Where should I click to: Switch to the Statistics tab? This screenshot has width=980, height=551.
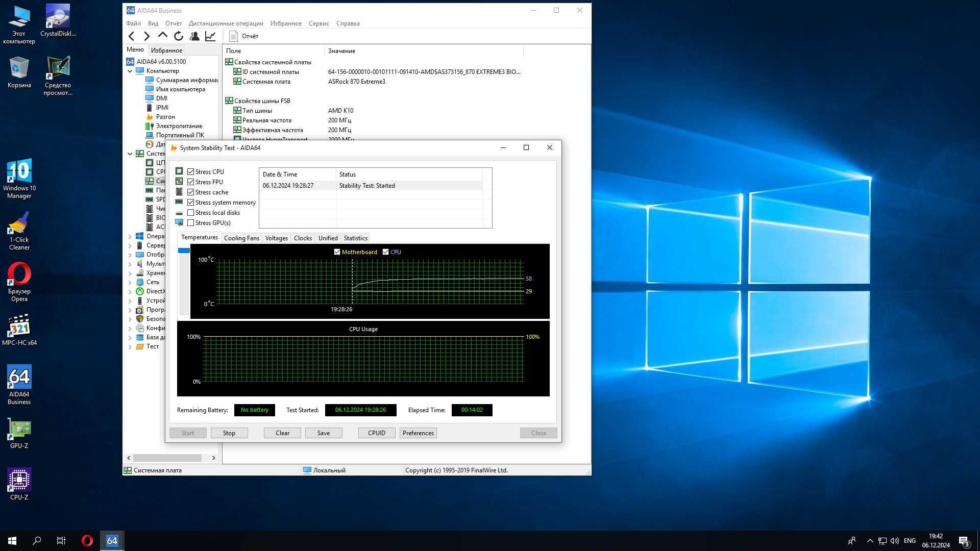click(x=355, y=238)
